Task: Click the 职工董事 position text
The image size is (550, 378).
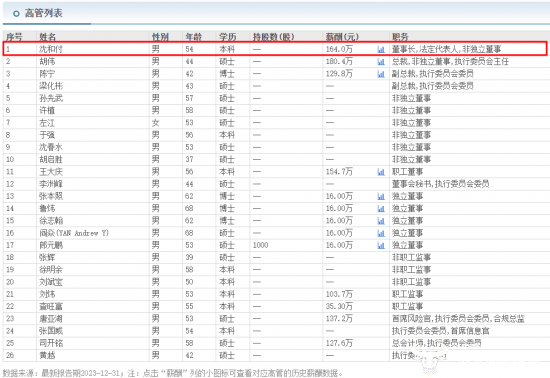Action: point(407,172)
